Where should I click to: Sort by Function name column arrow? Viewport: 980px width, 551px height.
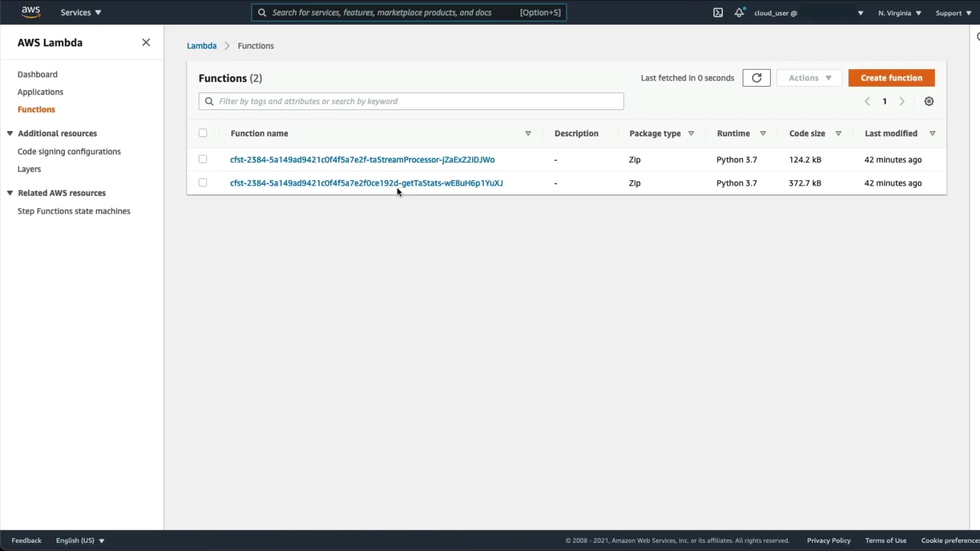(528, 134)
